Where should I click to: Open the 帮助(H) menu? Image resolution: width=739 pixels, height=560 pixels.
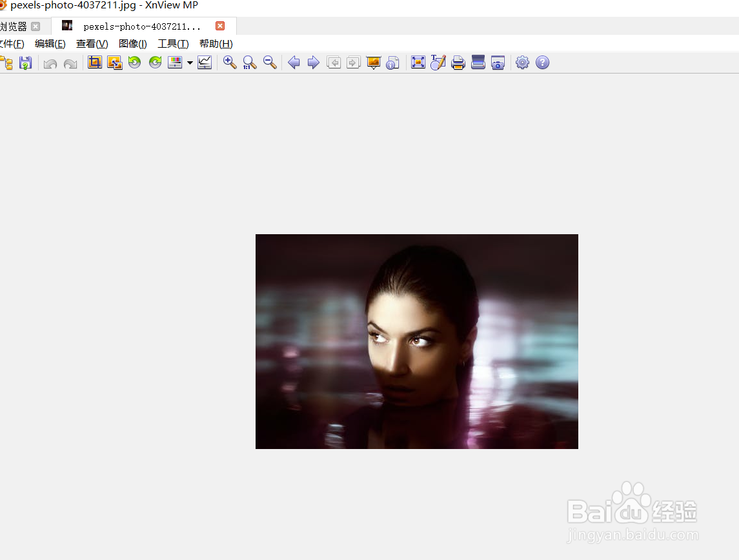(x=216, y=44)
